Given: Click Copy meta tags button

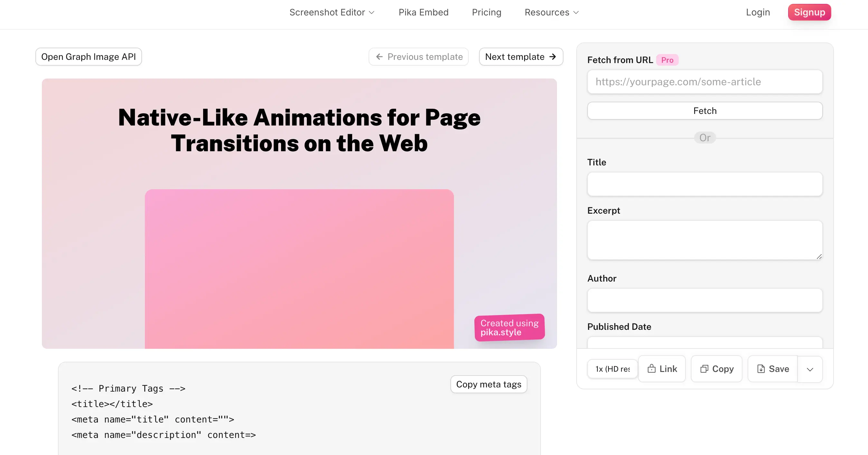Looking at the screenshot, I should (488, 384).
